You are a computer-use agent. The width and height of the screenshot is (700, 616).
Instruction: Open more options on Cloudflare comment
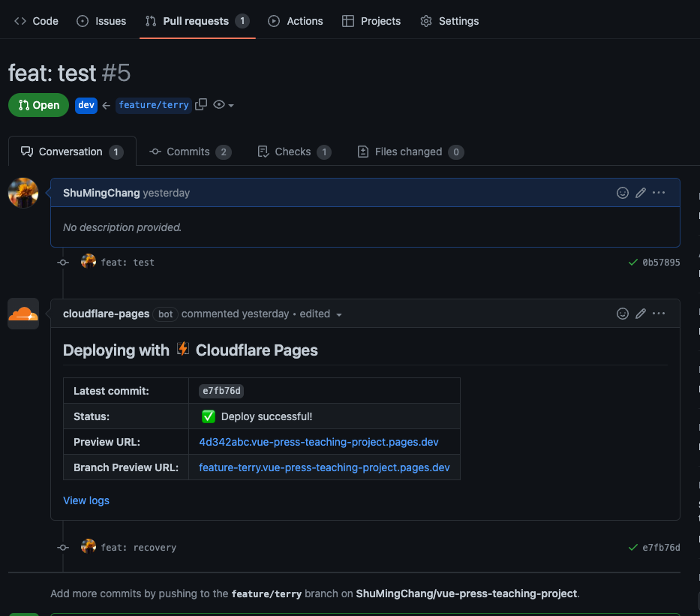pos(659,314)
